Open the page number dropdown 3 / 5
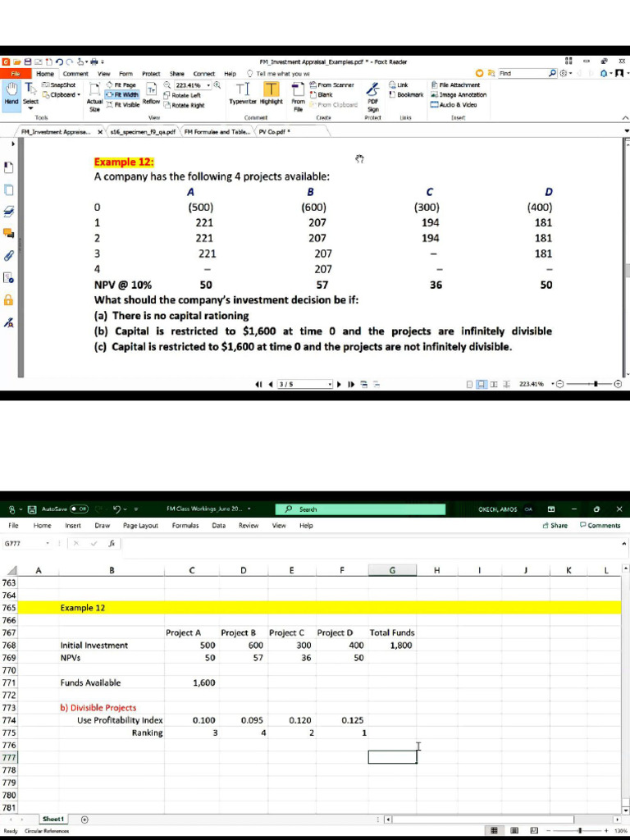This screenshot has width=630, height=840. [331, 384]
